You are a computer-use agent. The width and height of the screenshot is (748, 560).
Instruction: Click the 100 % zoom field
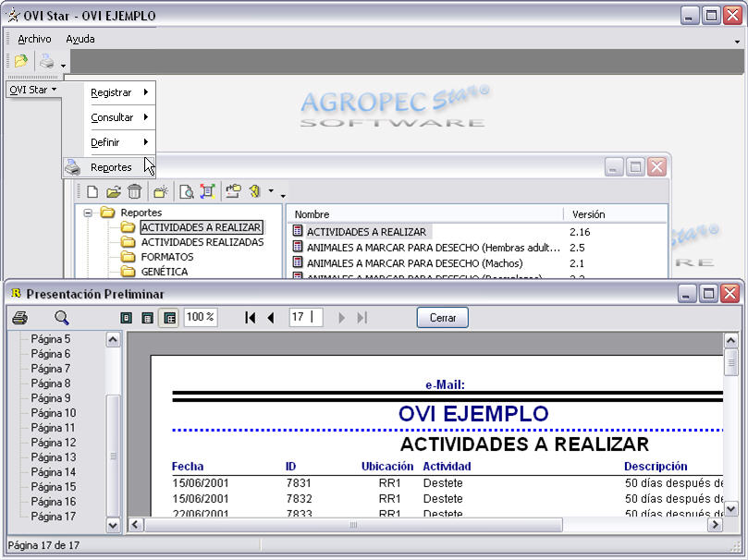coord(201,317)
